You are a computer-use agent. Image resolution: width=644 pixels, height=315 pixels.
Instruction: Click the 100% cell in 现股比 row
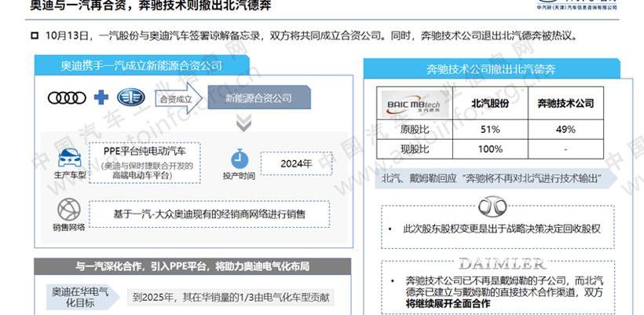[x=490, y=148]
